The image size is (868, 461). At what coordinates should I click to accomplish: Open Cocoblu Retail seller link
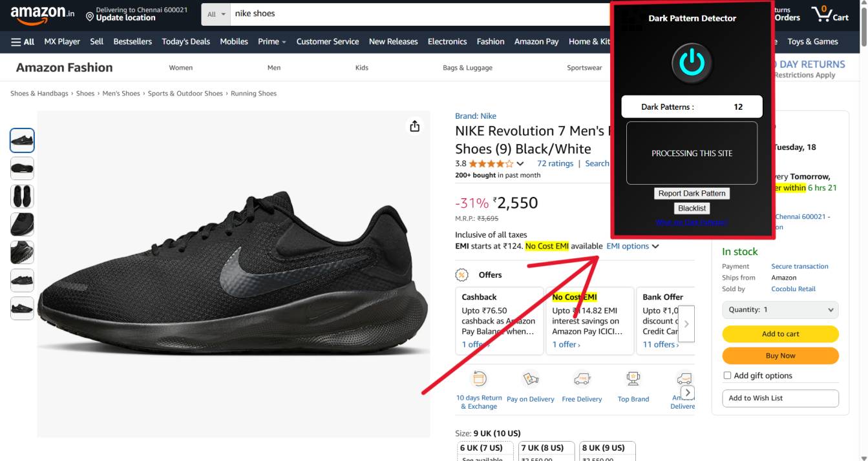793,289
